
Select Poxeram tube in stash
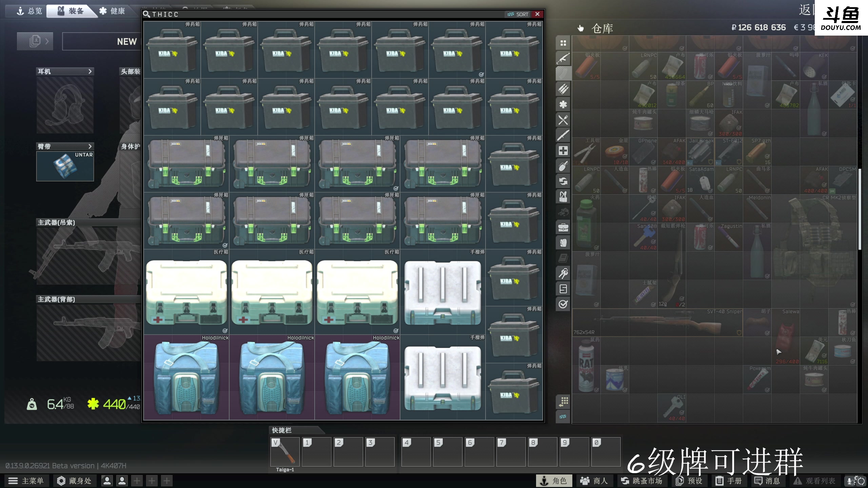click(x=757, y=379)
